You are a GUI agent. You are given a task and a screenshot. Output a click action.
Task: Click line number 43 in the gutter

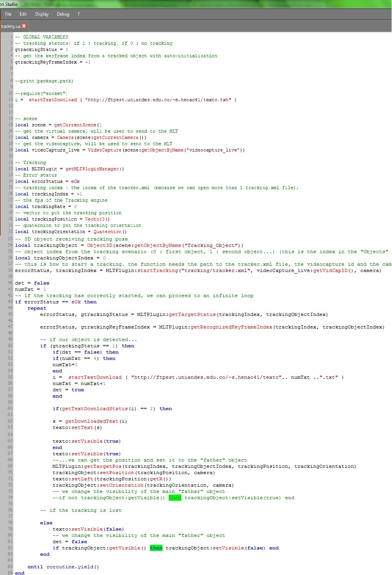(10, 301)
